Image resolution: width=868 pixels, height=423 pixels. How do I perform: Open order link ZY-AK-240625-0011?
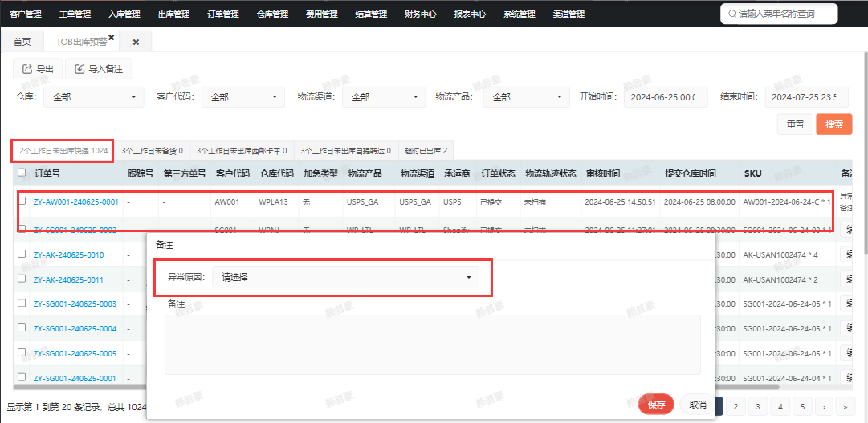pyautogui.click(x=68, y=279)
